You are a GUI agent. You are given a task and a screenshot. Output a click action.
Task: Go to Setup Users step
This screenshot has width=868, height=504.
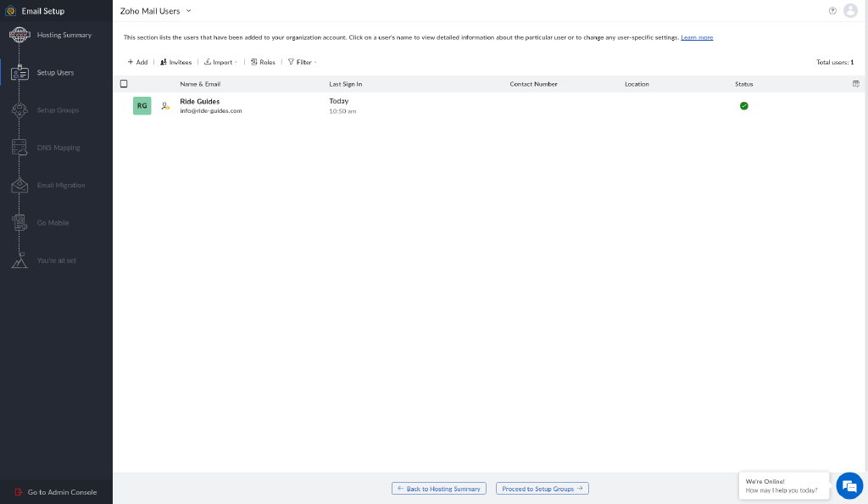click(55, 73)
